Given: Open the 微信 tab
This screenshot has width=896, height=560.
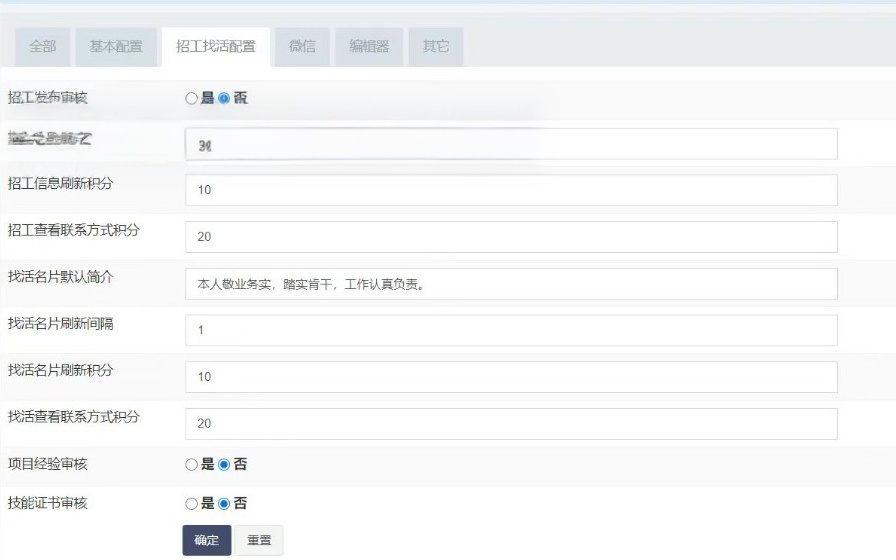Looking at the screenshot, I should 302,46.
